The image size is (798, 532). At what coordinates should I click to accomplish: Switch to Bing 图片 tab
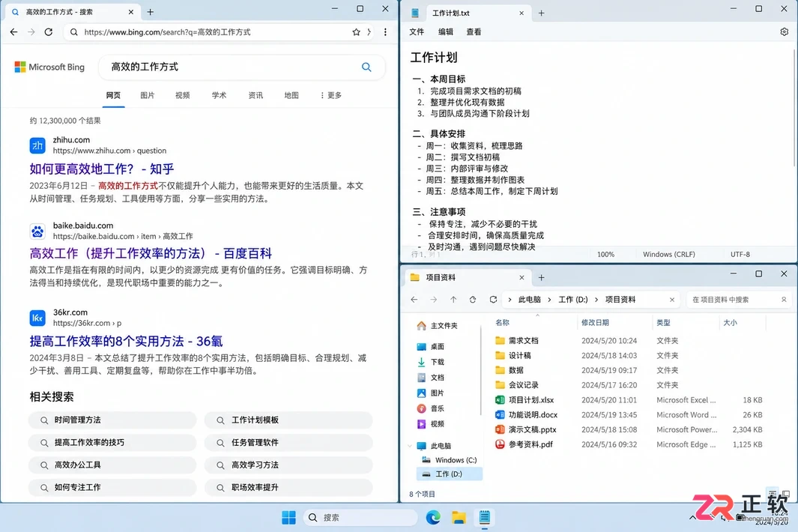(x=148, y=95)
